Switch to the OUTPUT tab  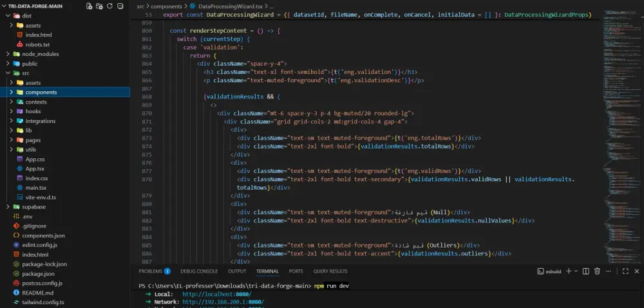click(x=237, y=271)
